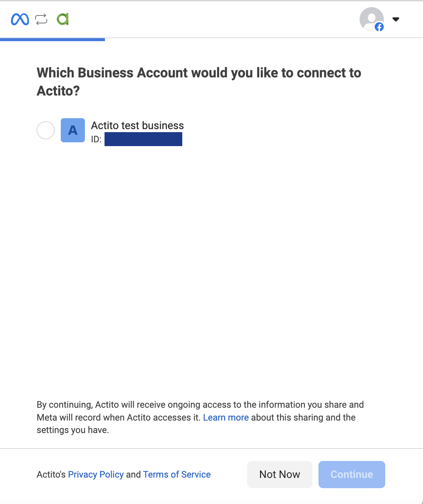The height and width of the screenshot is (504, 423).
Task: Click the Facebook badge on the avatar
Action: point(380,27)
